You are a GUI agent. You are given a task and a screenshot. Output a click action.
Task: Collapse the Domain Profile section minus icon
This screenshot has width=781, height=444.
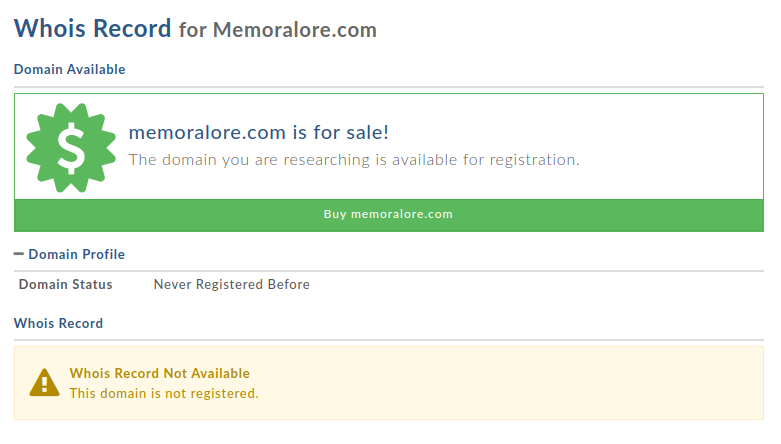pos(19,254)
